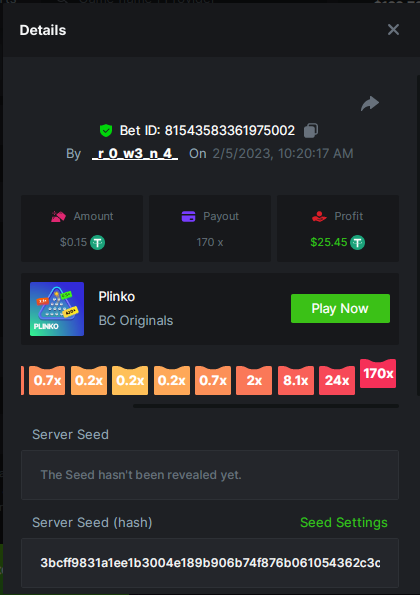Click the Play Now button
420x595 pixels.
(x=340, y=309)
